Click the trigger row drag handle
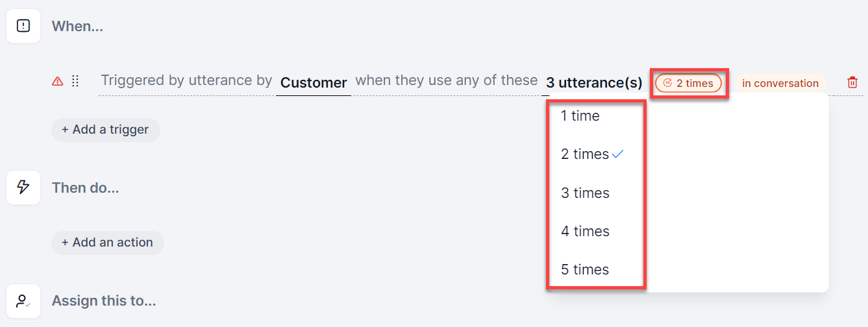Viewport: 868px width, 327px height. pyautogui.click(x=75, y=81)
